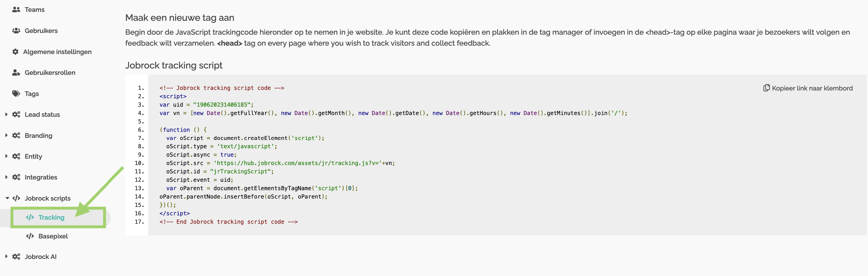
Task: Open the Teams menu item
Action: (34, 10)
